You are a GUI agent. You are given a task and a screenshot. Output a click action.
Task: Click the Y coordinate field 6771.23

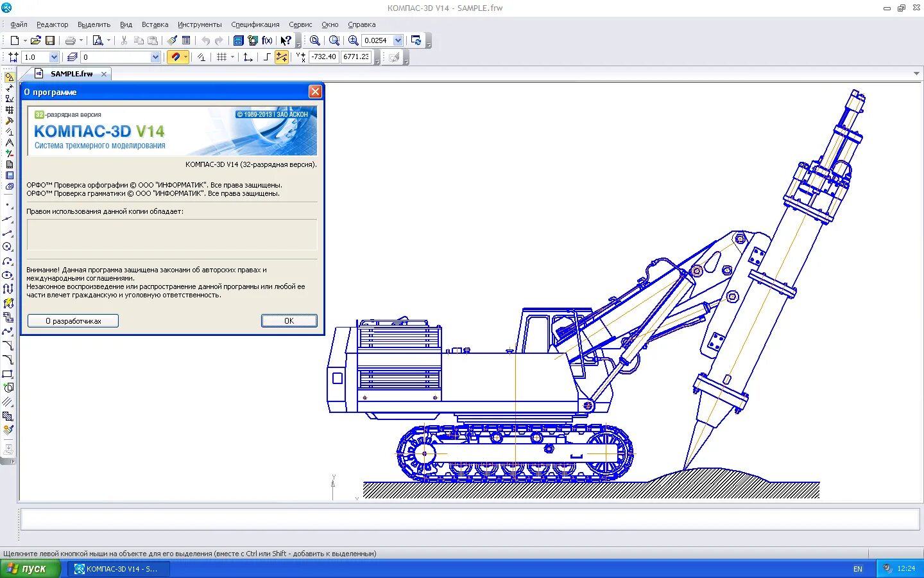pos(356,57)
